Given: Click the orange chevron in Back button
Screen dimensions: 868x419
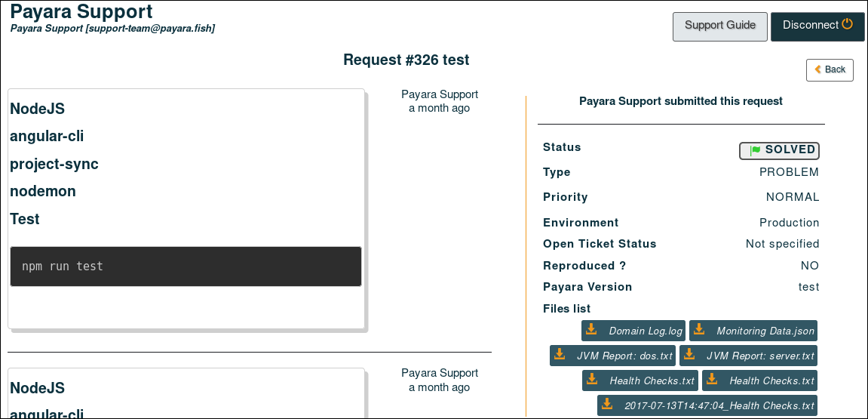Looking at the screenshot, I should [817, 69].
